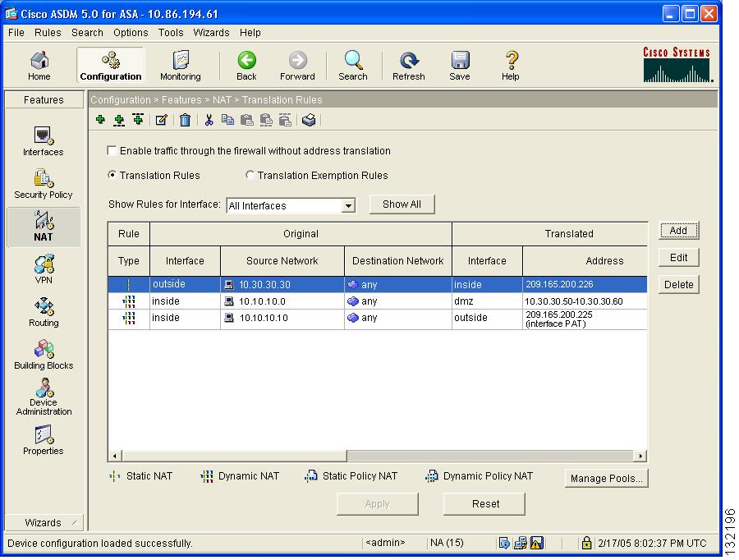Open the Help menu
This screenshot has width=739, height=560.
[x=250, y=33]
